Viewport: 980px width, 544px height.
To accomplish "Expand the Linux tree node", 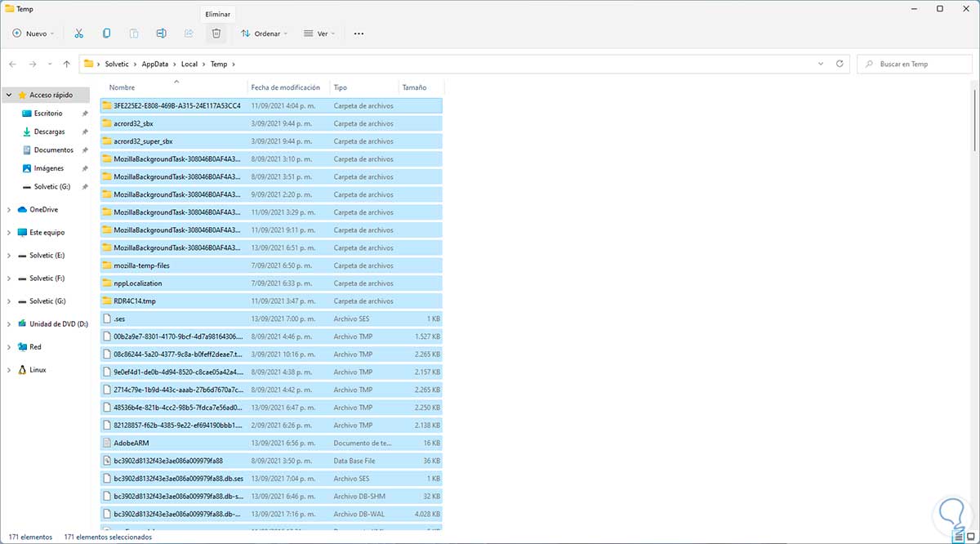I will [8, 369].
